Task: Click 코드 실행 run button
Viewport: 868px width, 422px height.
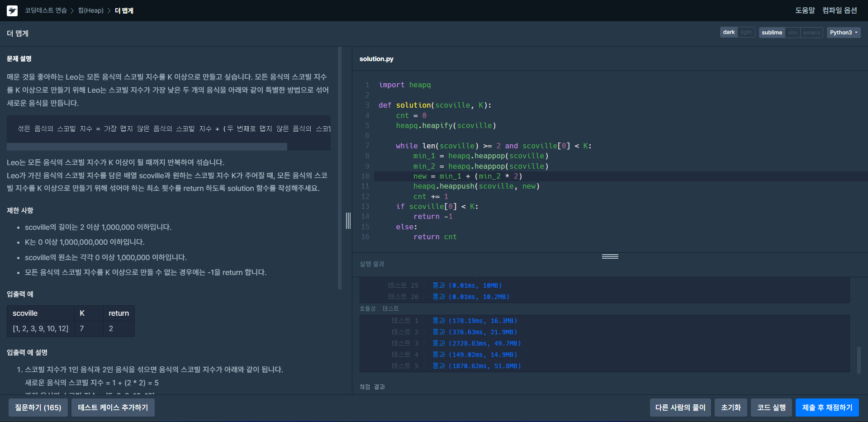Action: [772, 408]
